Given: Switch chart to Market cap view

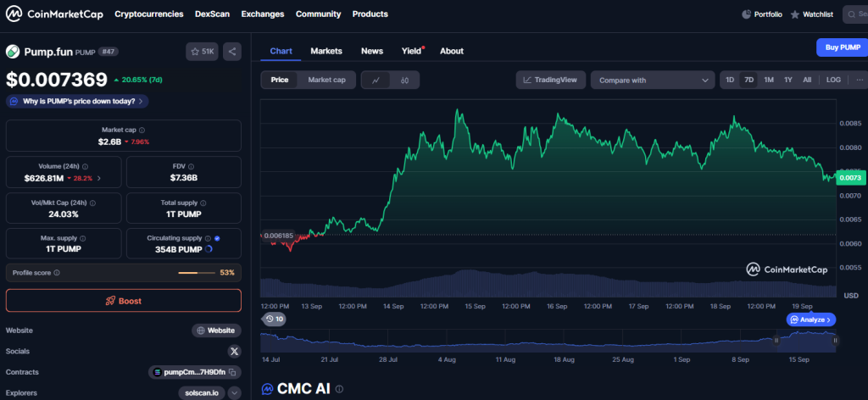Looking at the screenshot, I should [x=326, y=80].
